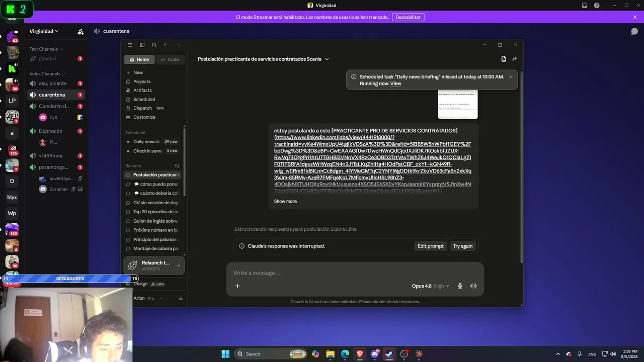Open the attached document thumbnail
Viewport: 644px width, 362px height.
457,104
